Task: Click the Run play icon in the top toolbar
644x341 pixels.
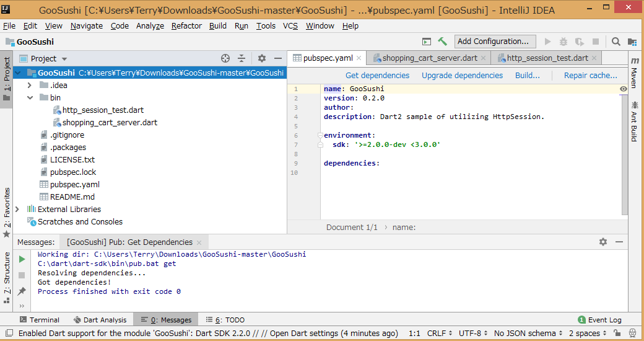Action: tap(547, 42)
